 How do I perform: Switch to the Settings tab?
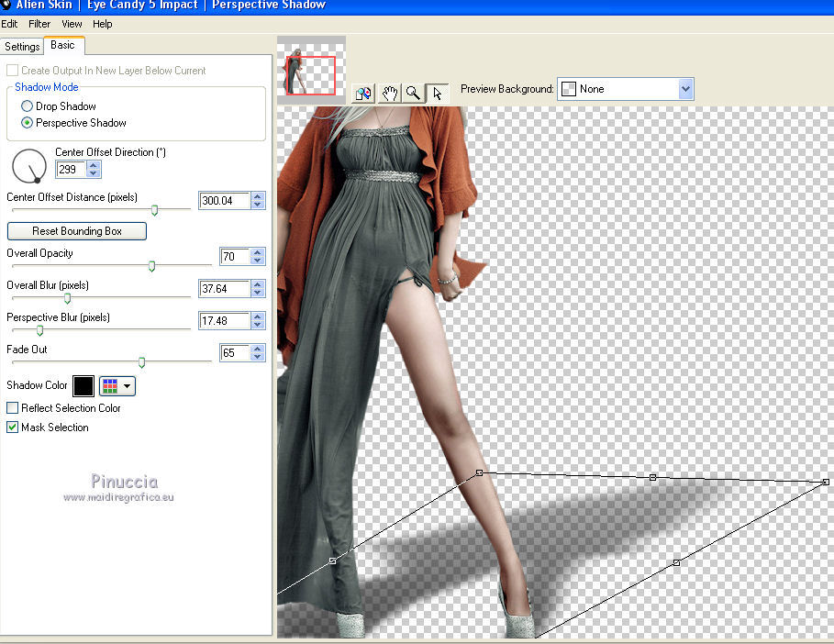pyautogui.click(x=22, y=47)
